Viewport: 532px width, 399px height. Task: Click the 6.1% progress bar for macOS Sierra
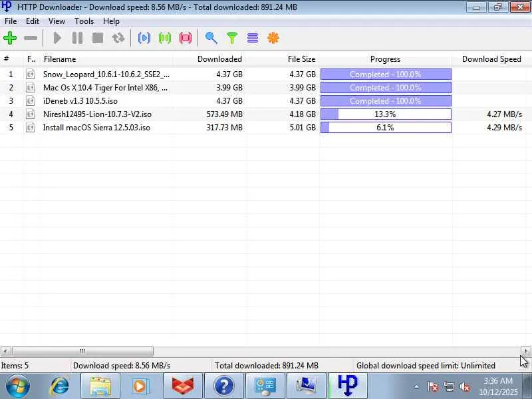pyautogui.click(x=386, y=128)
